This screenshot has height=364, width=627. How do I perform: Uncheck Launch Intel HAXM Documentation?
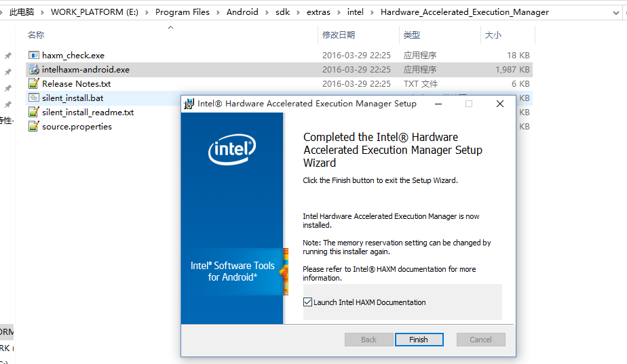pyautogui.click(x=308, y=302)
